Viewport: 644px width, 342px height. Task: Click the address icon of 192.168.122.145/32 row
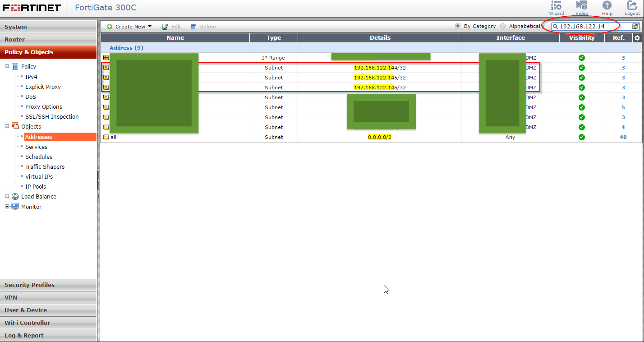coord(106,78)
